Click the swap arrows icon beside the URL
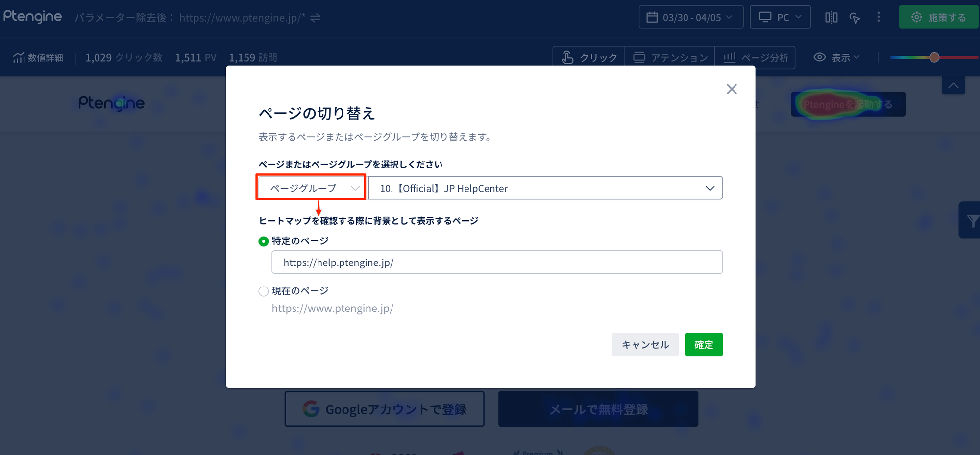The image size is (980, 455). tap(316, 18)
